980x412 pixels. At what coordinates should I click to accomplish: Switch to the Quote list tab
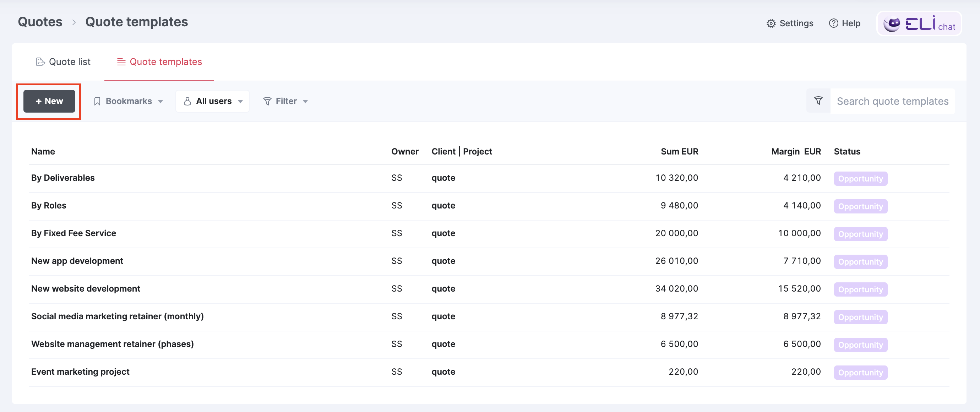click(x=63, y=62)
